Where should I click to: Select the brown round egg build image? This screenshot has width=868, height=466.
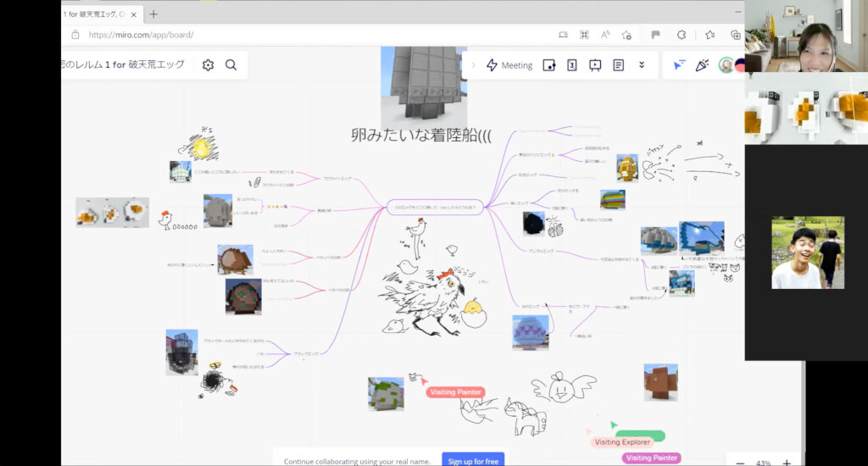(236, 260)
